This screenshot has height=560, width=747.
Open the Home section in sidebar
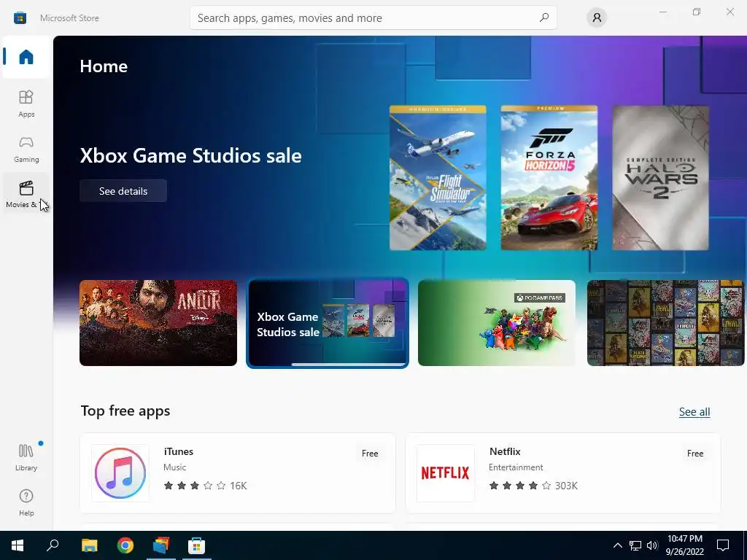pos(26,57)
